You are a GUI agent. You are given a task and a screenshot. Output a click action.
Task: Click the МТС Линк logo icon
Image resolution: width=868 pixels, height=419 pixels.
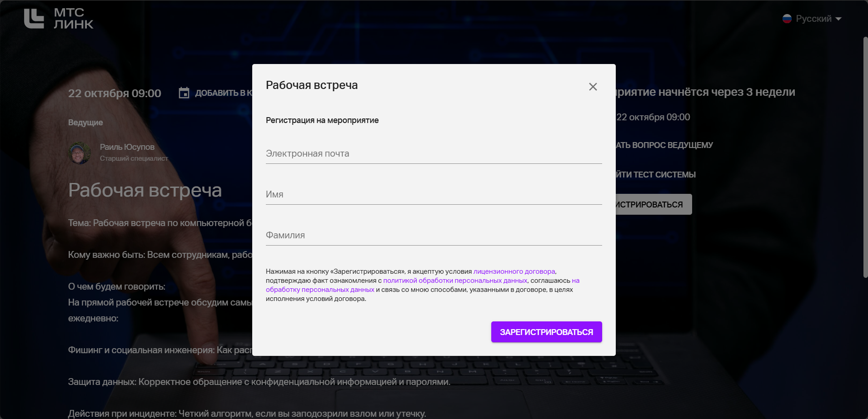[x=34, y=19]
